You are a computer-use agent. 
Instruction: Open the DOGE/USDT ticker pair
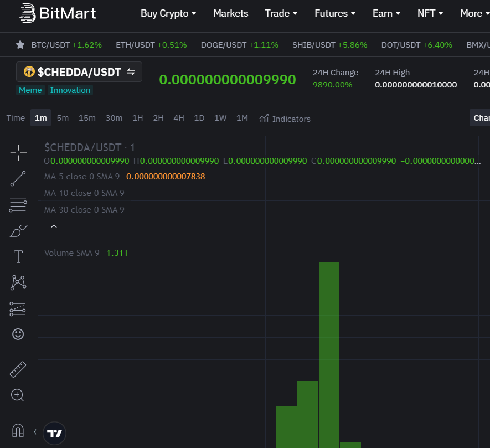coord(239,45)
